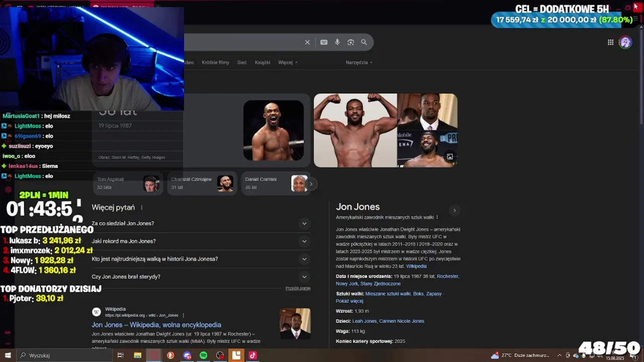Open the Google apps grid

point(610,42)
